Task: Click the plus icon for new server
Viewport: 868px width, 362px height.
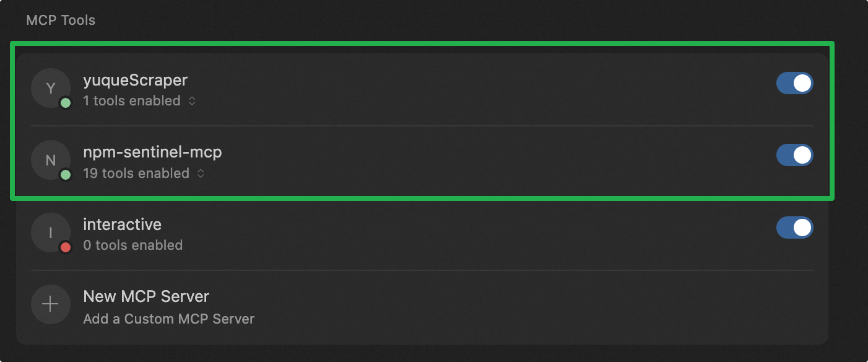Action: coord(50,304)
